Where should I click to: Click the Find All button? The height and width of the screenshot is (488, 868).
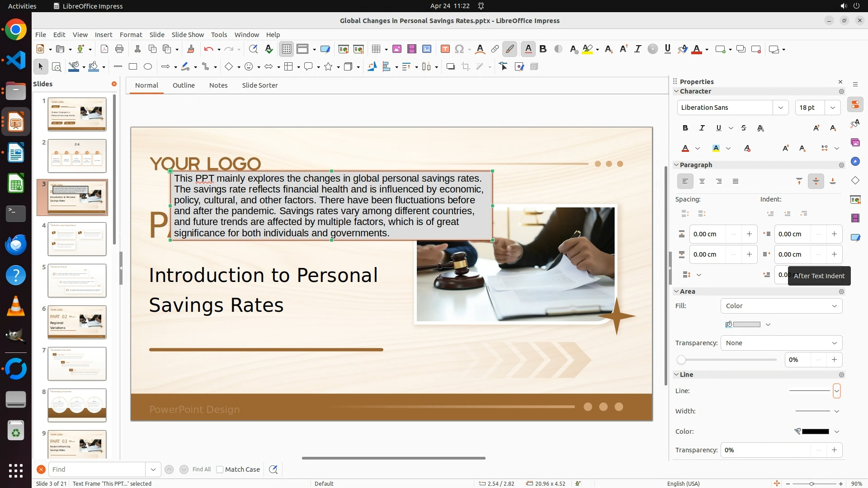coord(201,469)
